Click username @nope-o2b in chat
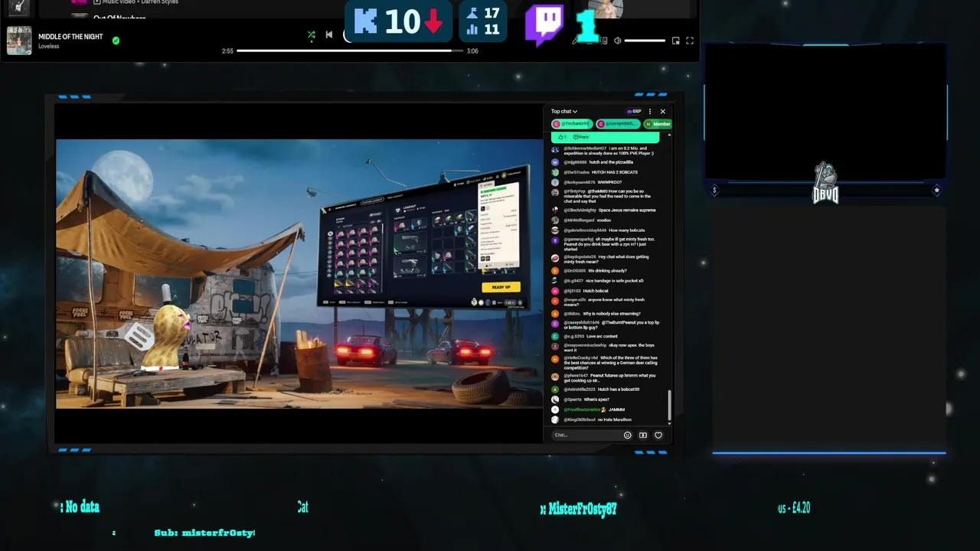The image size is (980, 551). 575,300
